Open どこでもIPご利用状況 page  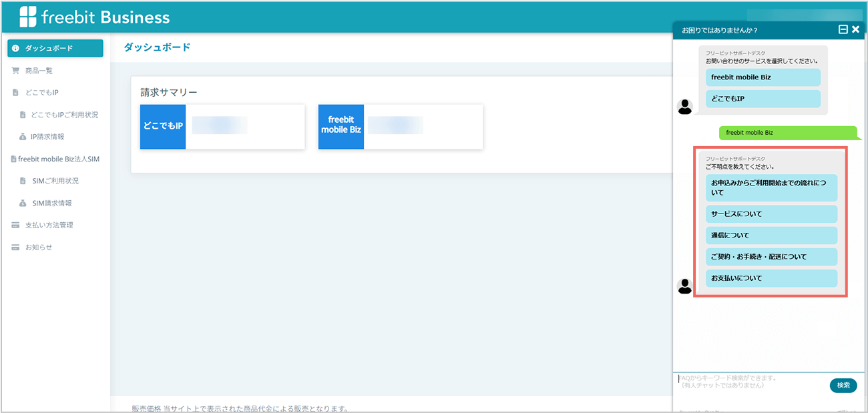pyautogui.click(x=65, y=115)
